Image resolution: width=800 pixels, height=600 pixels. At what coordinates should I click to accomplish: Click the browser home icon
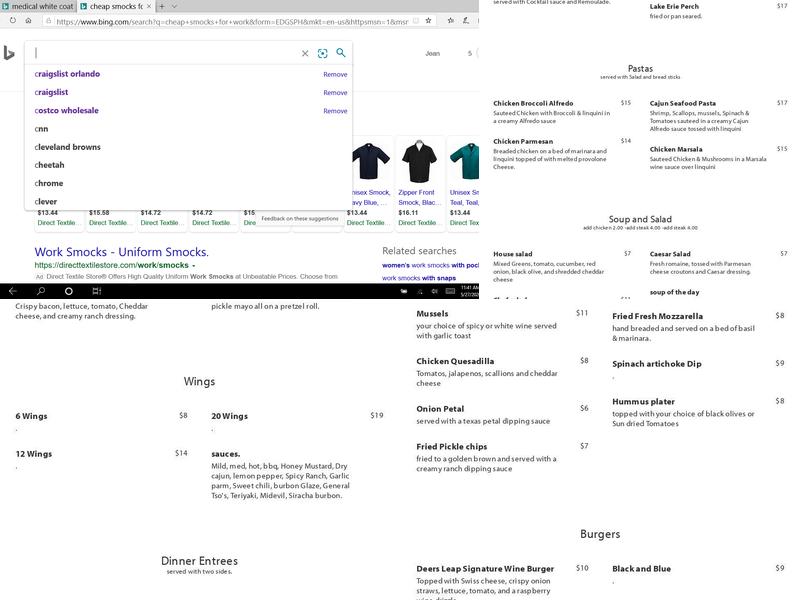[29, 21]
